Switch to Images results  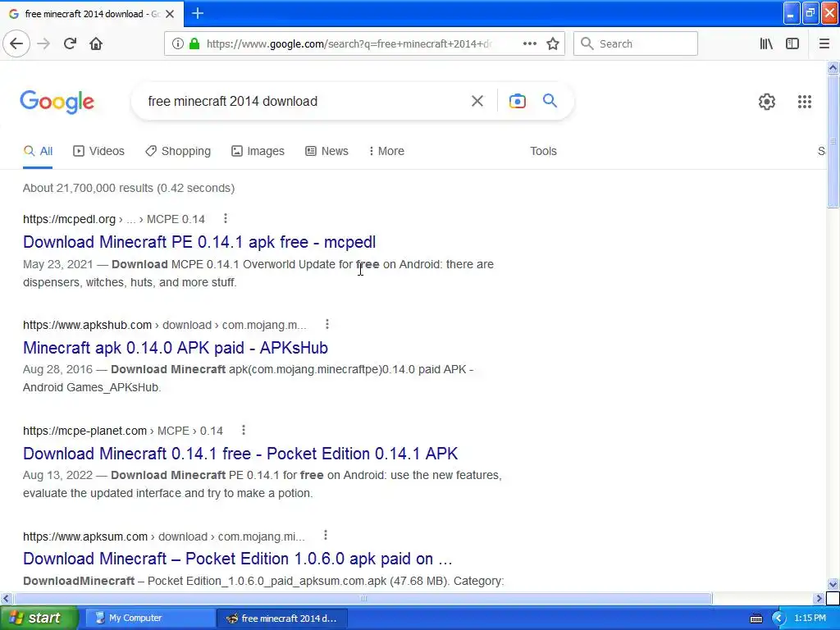pos(258,151)
